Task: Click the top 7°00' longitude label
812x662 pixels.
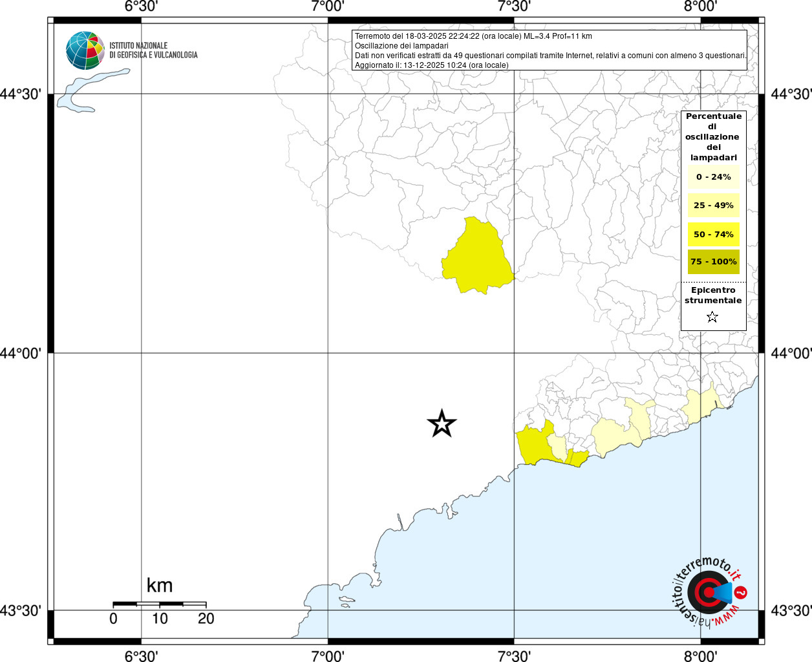Action: pyautogui.click(x=328, y=6)
